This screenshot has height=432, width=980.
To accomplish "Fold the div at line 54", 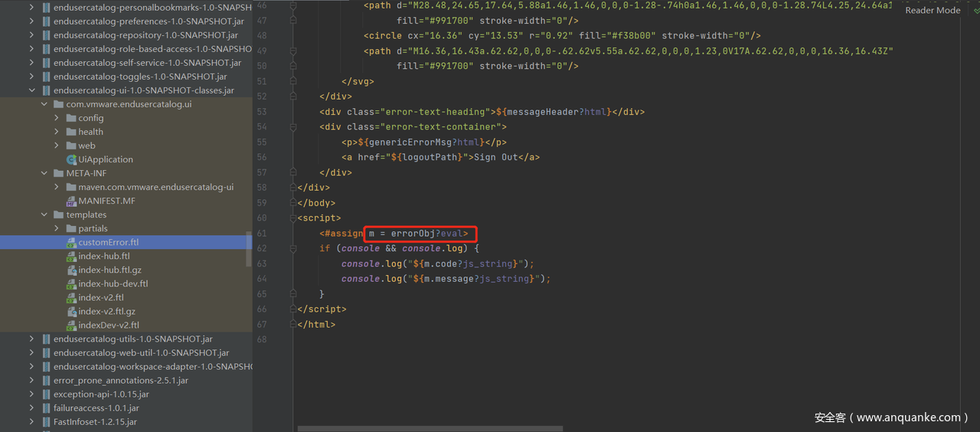I will pos(293,127).
